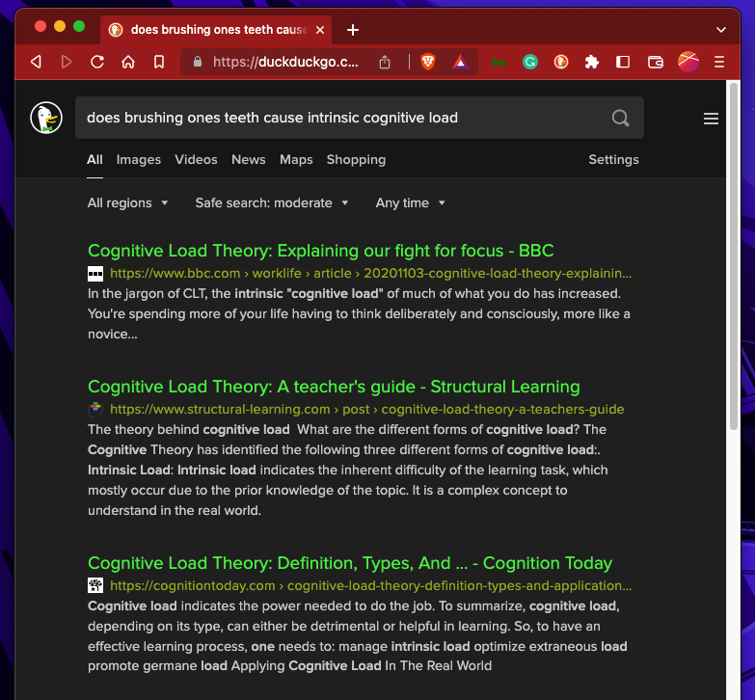Switch to the News results tab
755x700 pixels.
249,159
